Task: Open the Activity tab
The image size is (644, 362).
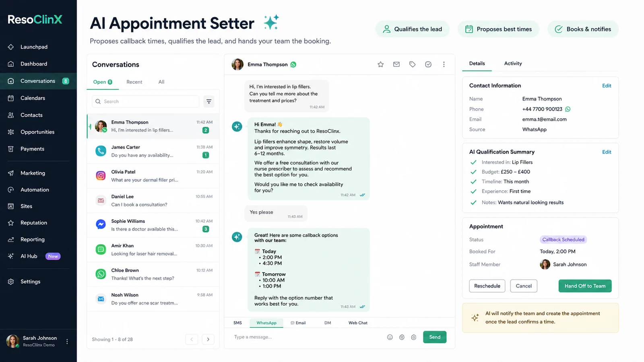Action: [513, 64]
